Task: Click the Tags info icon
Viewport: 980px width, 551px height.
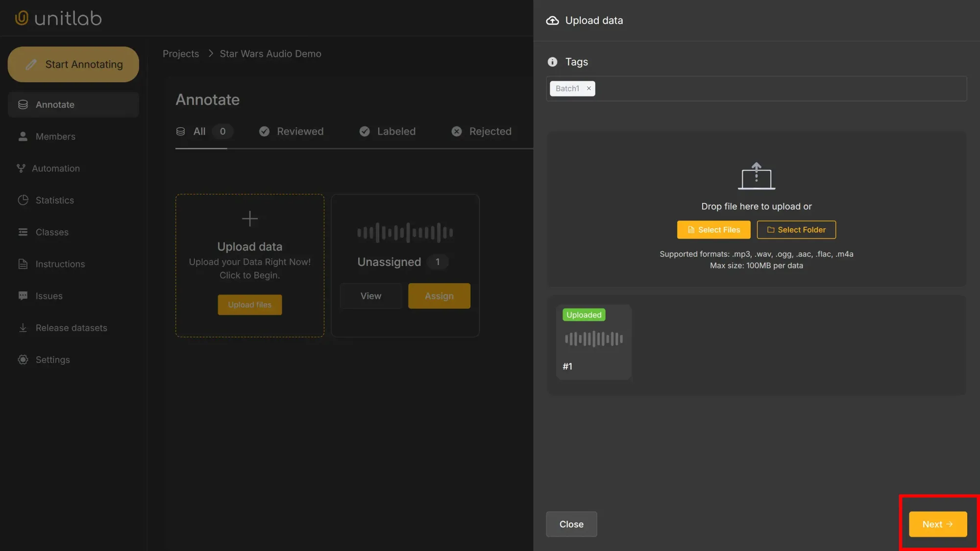Action: (552, 62)
